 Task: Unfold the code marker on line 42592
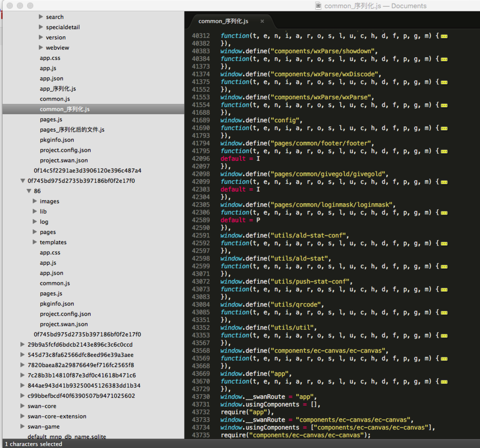(x=444, y=243)
